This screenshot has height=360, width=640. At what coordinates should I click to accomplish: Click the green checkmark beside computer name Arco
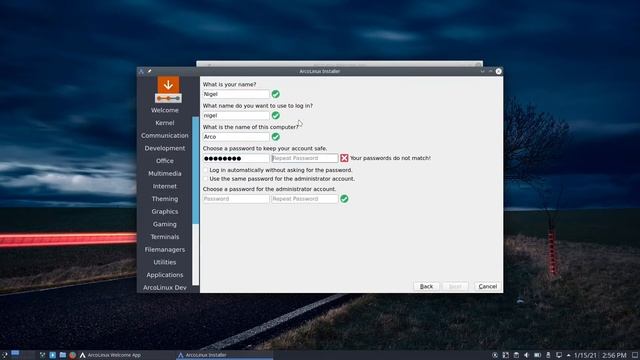pyautogui.click(x=276, y=137)
